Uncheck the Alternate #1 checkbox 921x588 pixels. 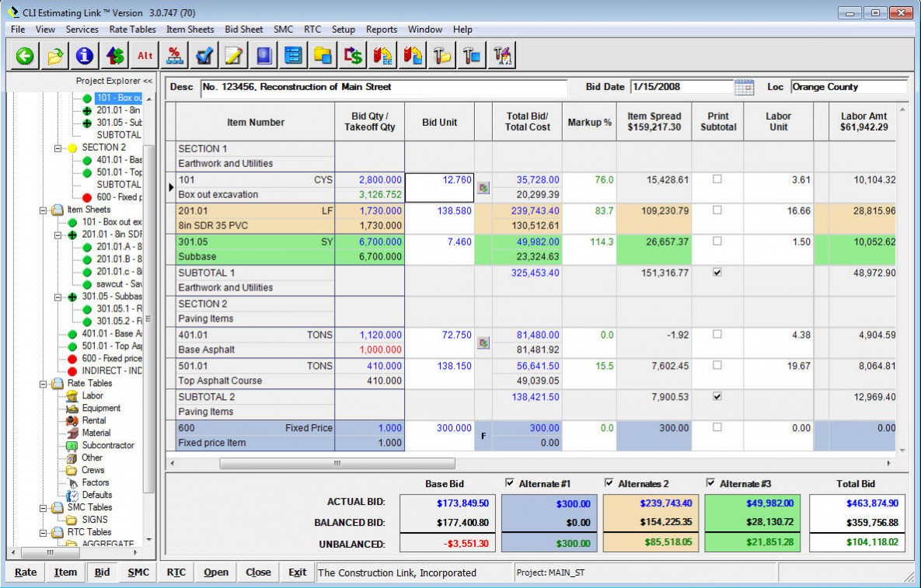click(510, 483)
